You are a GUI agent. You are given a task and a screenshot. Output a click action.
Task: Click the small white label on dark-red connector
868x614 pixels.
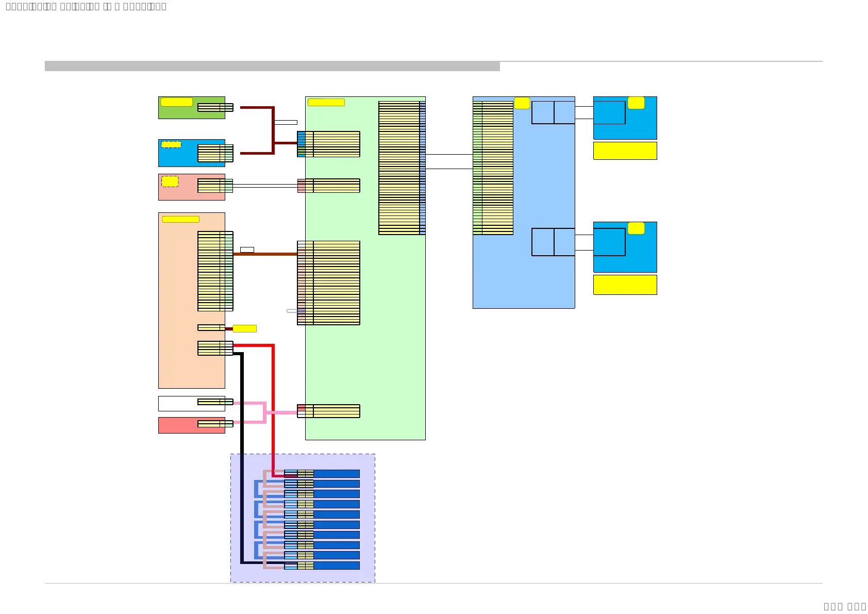[x=286, y=122]
